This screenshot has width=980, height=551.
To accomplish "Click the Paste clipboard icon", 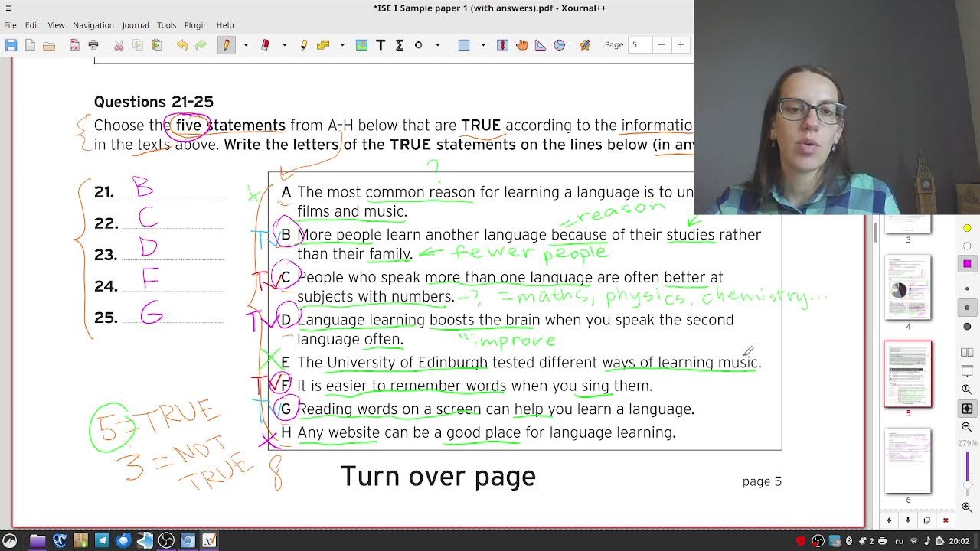I will [x=156, y=45].
